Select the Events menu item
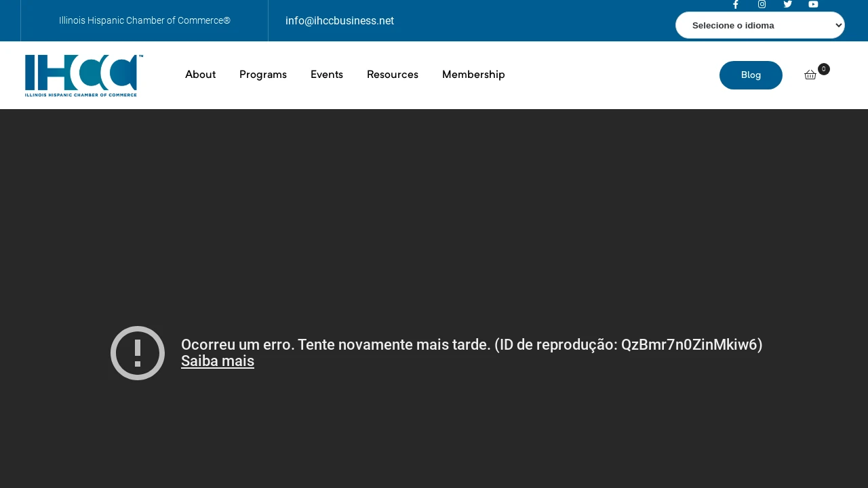 327,75
